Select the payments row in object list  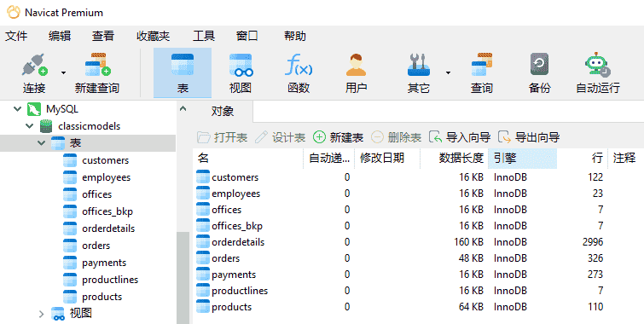pyautogui.click(x=418, y=275)
